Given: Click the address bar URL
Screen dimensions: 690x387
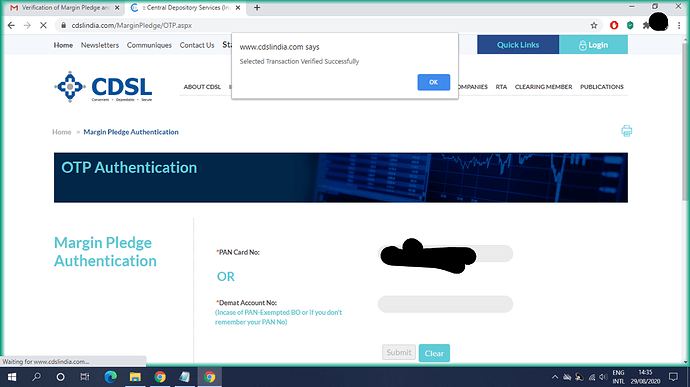Looking at the screenshot, I should click(x=132, y=26).
